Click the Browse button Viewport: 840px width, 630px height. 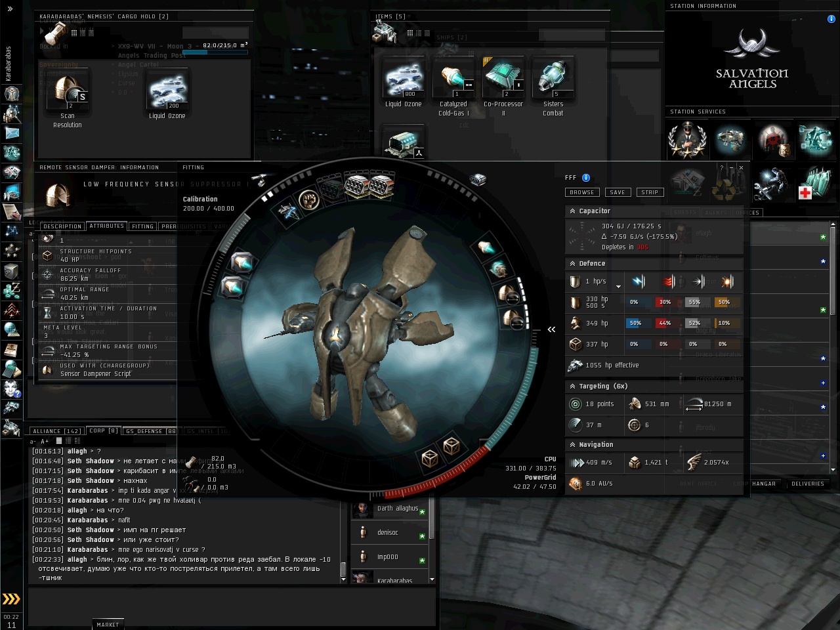click(582, 192)
